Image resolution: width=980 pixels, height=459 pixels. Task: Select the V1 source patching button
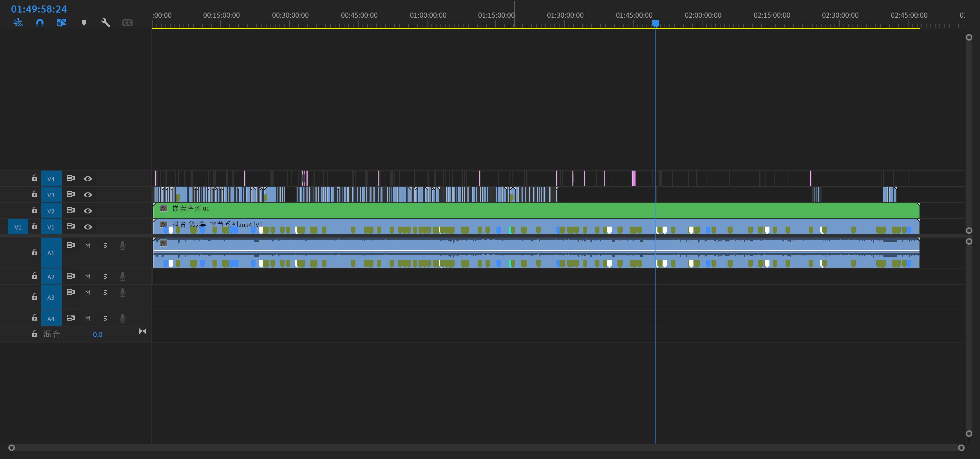18,227
